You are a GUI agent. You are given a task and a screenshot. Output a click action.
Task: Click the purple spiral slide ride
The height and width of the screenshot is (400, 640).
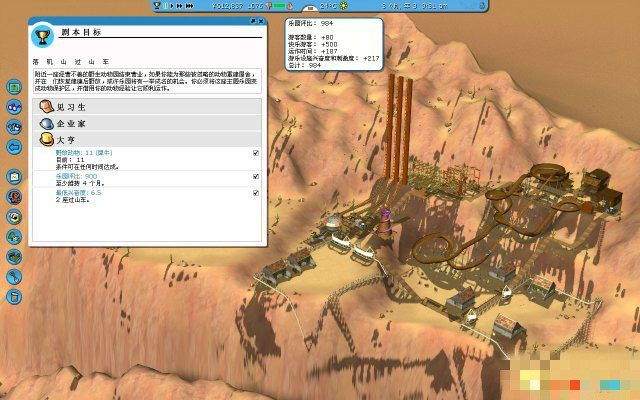pos(384,224)
